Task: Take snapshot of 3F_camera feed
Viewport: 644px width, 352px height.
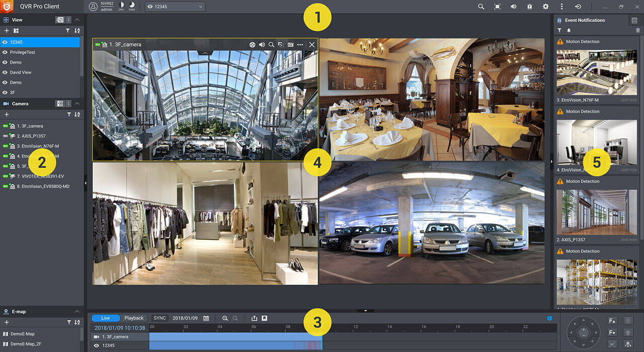Action: point(290,45)
